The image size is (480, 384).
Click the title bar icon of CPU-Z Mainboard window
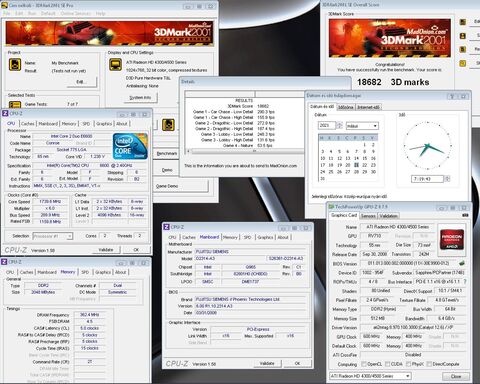(166, 227)
